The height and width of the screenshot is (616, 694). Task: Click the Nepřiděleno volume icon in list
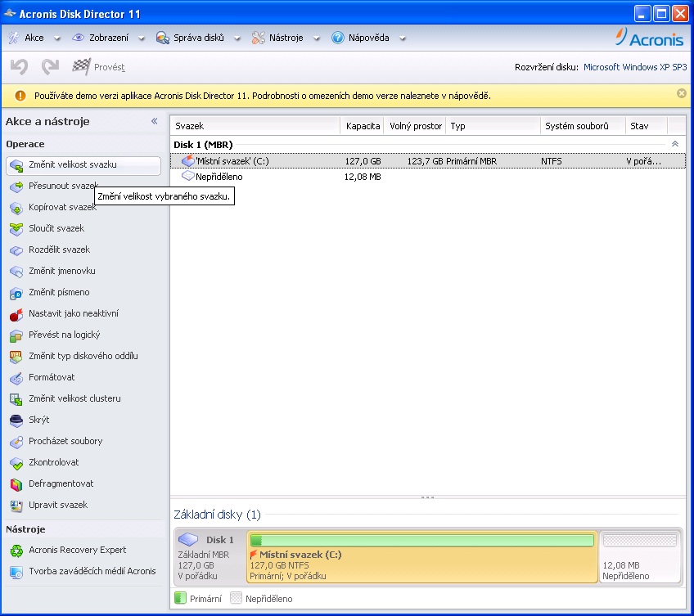[x=188, y=176]
